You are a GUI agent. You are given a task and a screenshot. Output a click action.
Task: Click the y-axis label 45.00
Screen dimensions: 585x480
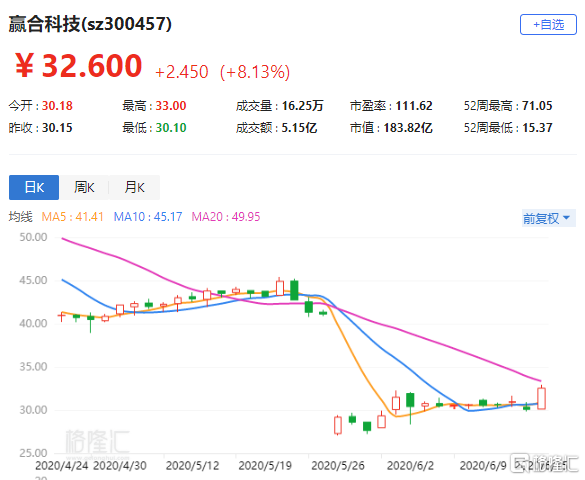[33, 280]
